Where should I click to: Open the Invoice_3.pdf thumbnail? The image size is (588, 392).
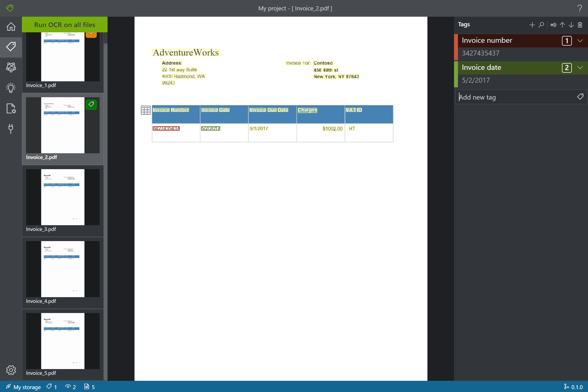coord(63,197)
